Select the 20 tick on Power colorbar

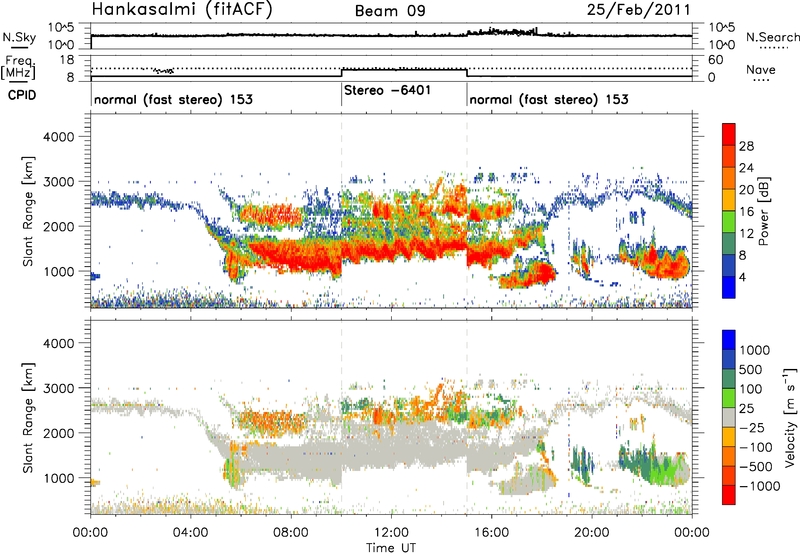click(746, 190)
